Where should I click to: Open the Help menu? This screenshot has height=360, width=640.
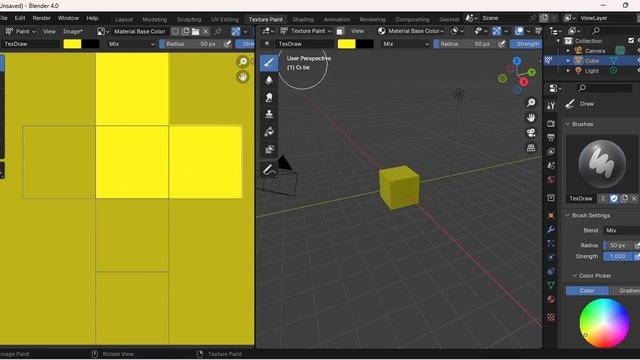[x=92, y=18]
